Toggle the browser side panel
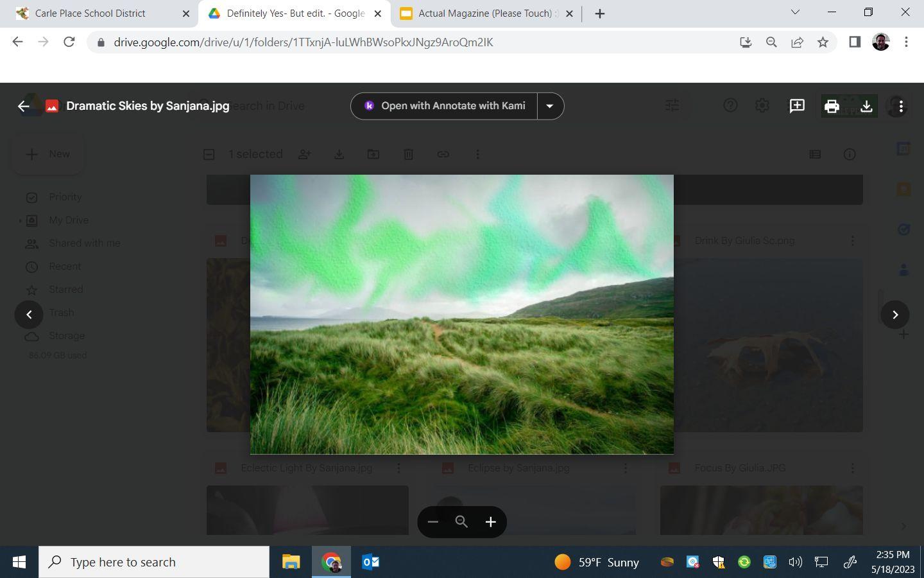Screen dimensions: 924x578 [x=855, y=42]
